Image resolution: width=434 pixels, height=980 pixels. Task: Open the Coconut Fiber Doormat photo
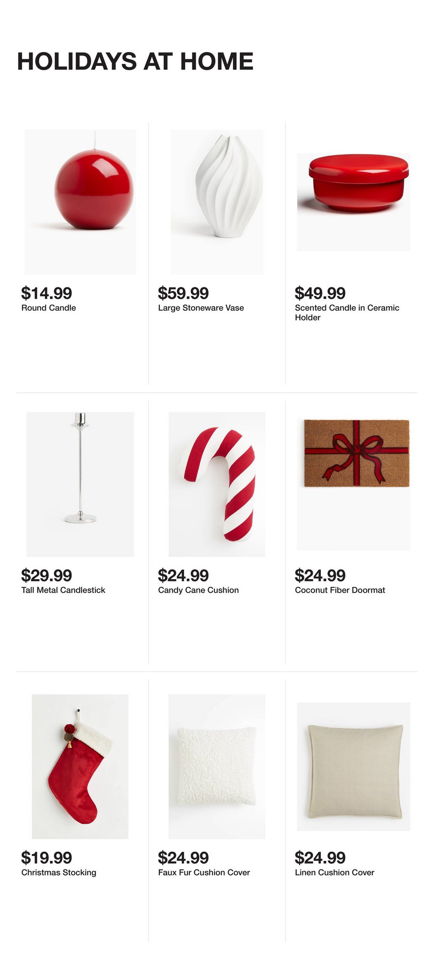click(x=353, y=484)
